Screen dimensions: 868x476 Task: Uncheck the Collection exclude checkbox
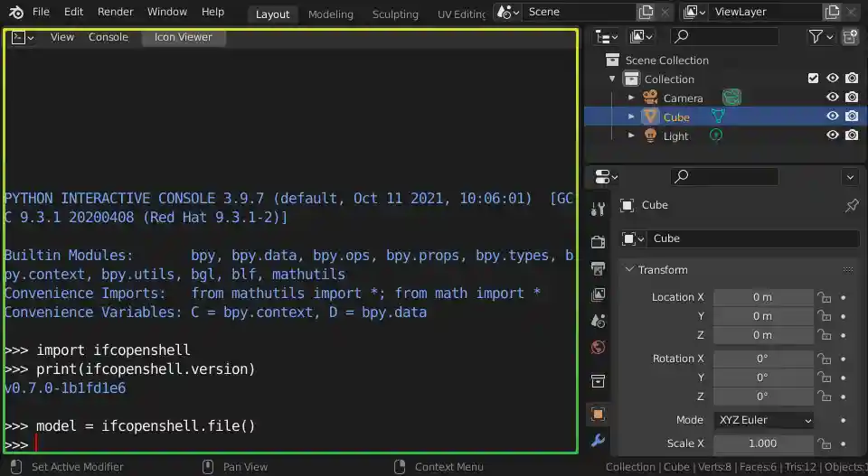pos(813,79)
